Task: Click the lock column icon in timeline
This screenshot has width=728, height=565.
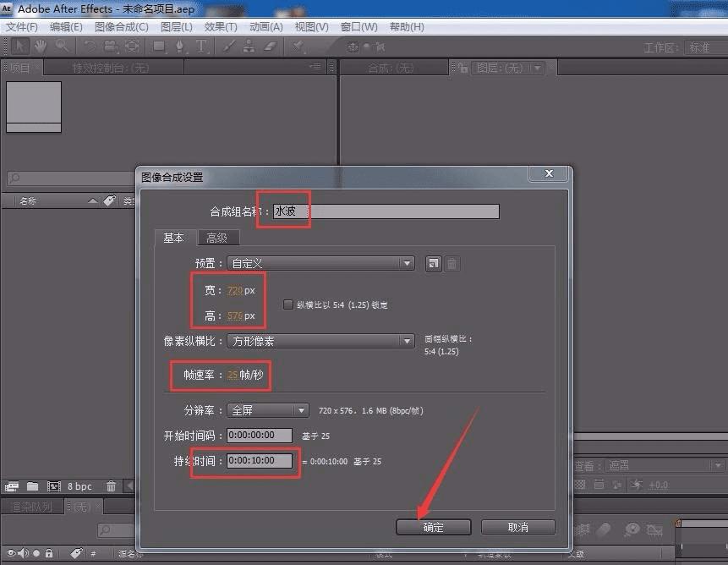Action: pyautogui.click(x=49, y=553)
